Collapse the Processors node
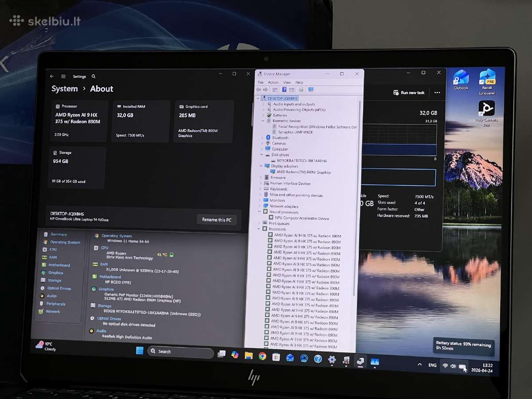The image size is (532, 399). click(x=259, y=229)
